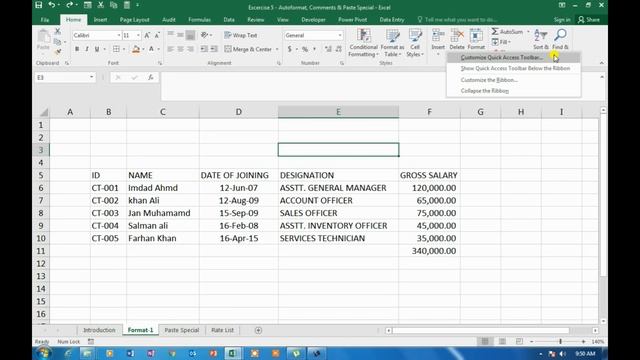640x360 pixels.
Task: Toggle Italic formatting
Action: [87, 49]
